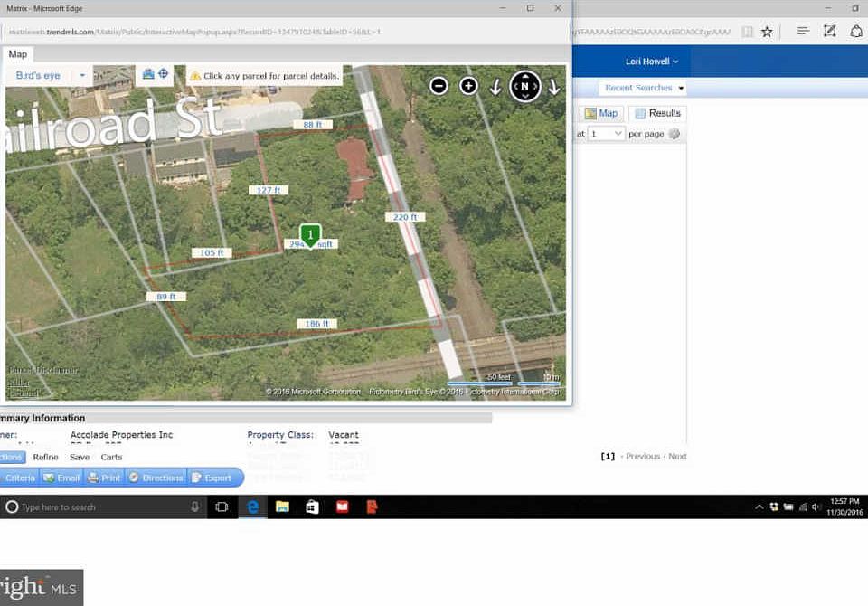Switch to the Results tab
This screenshot has width=868, height=606.
(x=657, y=113)
